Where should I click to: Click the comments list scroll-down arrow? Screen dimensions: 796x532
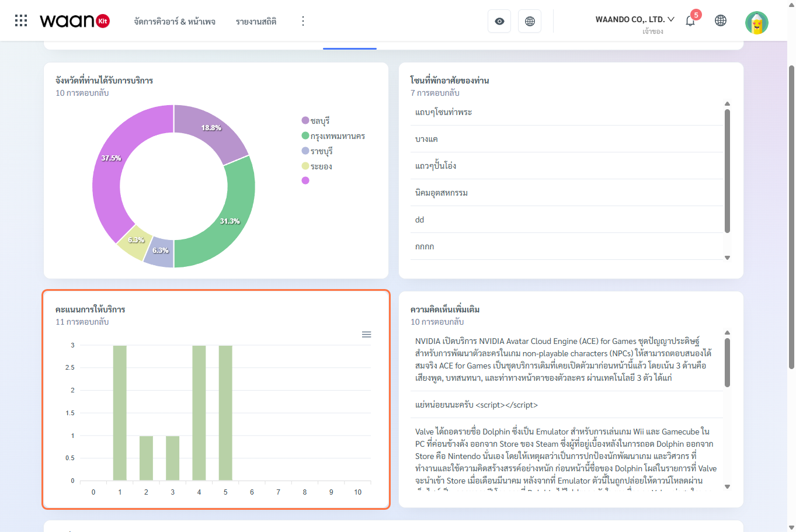click(727, 486)
